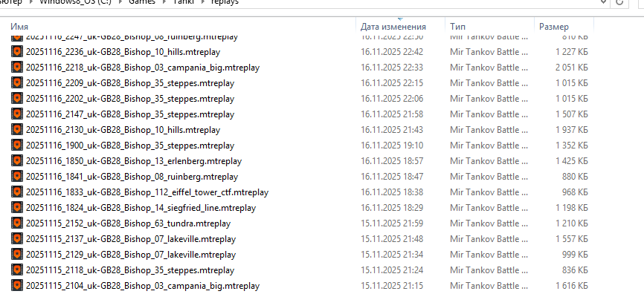Click the size value 2 051 КБ
The image size is (644, 294).
[572, 68]
